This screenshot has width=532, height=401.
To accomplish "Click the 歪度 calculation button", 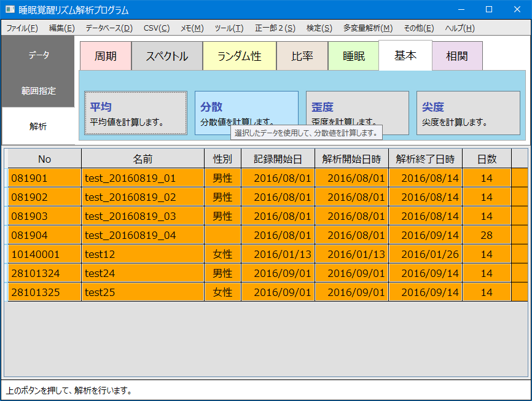I will [x=358, y=113].
